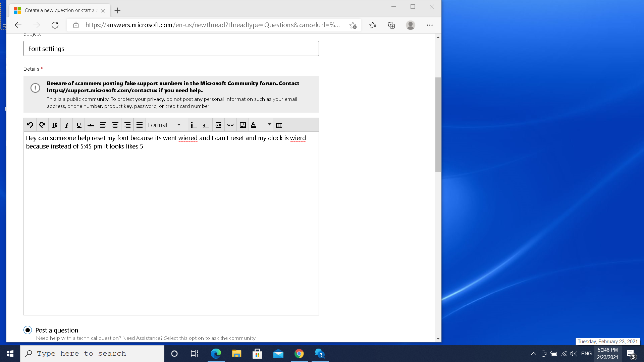Open the Action Center notifications
This screenshot has width=644, height=362.
(631, 354)
